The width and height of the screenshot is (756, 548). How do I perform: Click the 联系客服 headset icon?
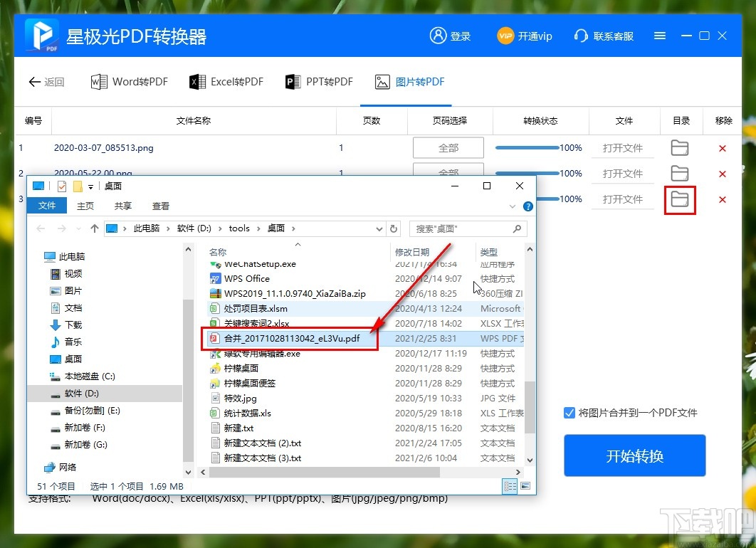(581, 36)
